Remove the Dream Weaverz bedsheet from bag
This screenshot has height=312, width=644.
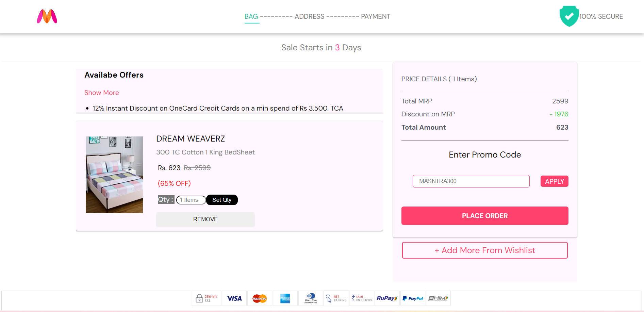coord(205,219)
